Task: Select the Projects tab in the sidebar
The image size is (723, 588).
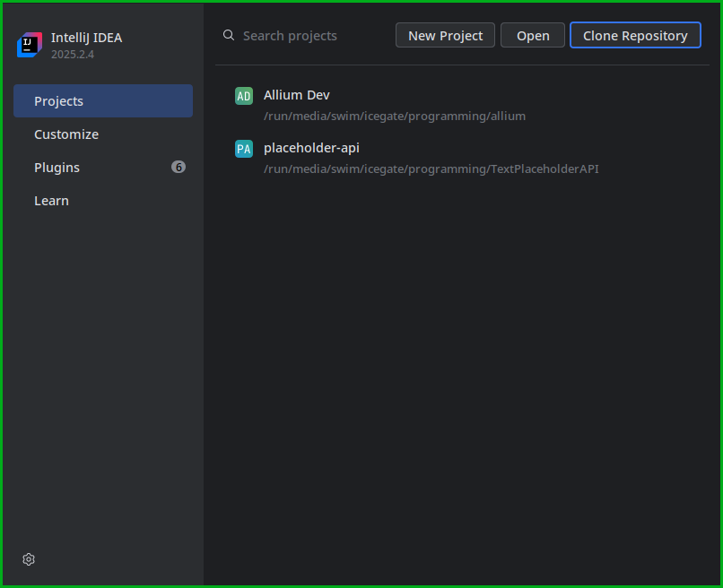Action: click(x=58, y=100)
